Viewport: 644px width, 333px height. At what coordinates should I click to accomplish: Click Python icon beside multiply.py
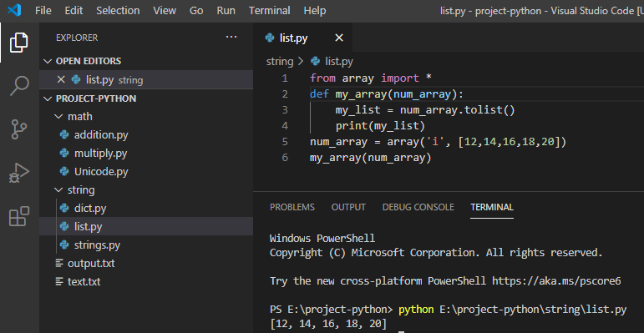click(64, 154)
